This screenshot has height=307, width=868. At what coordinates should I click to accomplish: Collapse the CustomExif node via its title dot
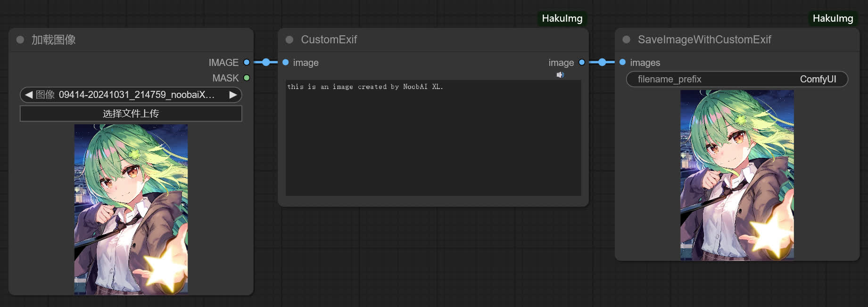click(289, 40)
